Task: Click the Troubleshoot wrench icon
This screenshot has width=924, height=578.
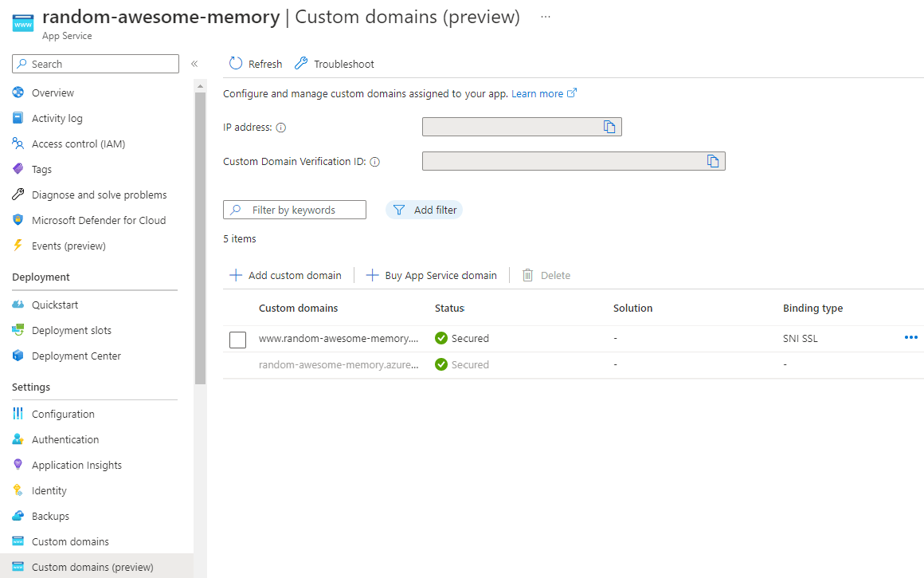Action: (301, 63)
